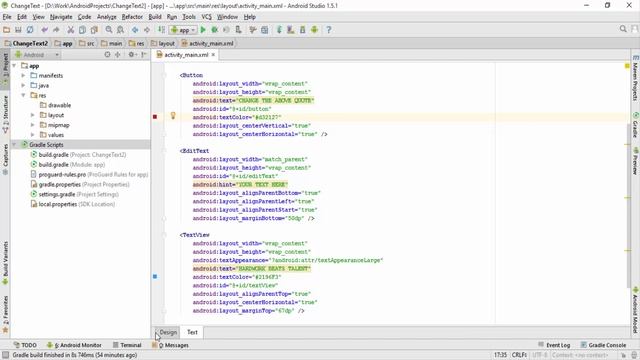Click the Open file toolbar icon
The image size is (640, 360).
[7, 30]
